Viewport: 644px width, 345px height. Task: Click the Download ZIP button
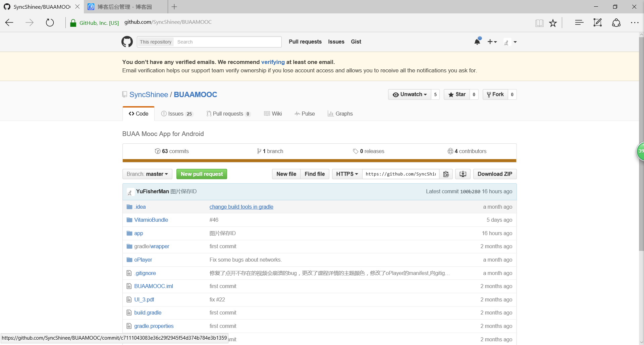(495, 174)
